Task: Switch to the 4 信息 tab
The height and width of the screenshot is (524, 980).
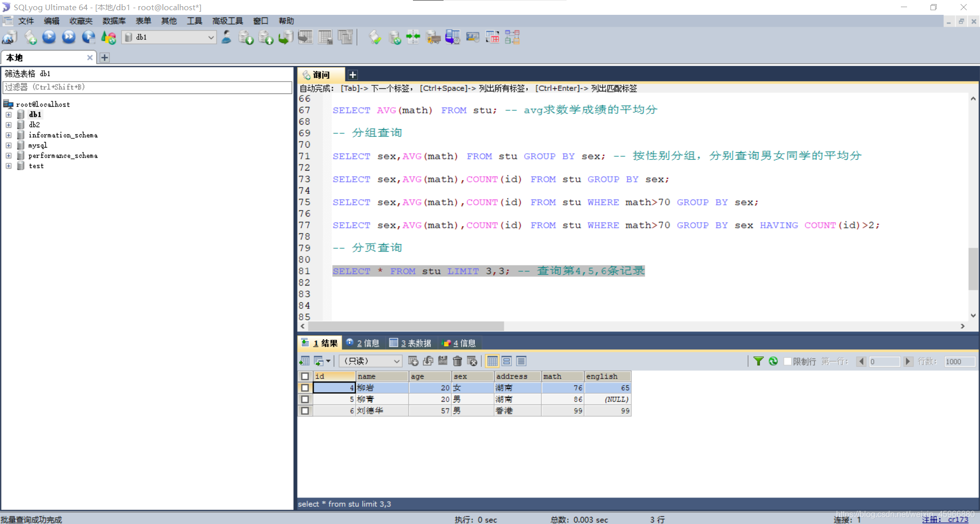Action: pos(459,343)
